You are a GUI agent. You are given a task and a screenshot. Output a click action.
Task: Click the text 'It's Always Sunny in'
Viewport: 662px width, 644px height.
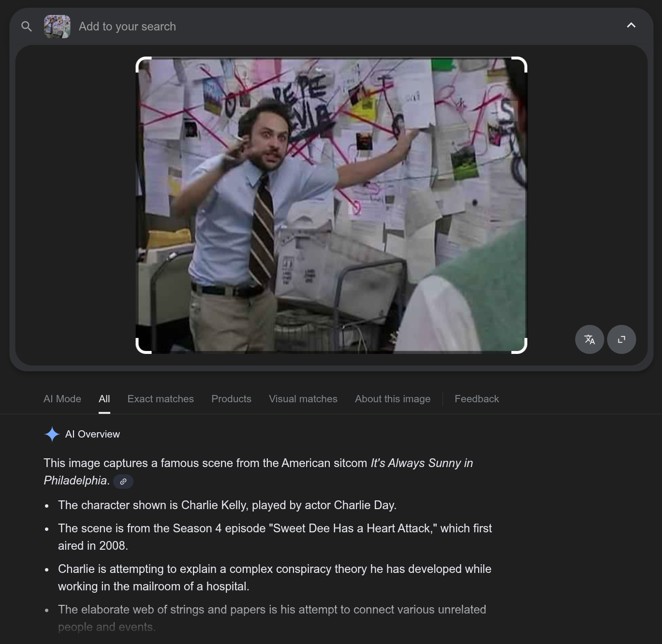tap(422, 463)
